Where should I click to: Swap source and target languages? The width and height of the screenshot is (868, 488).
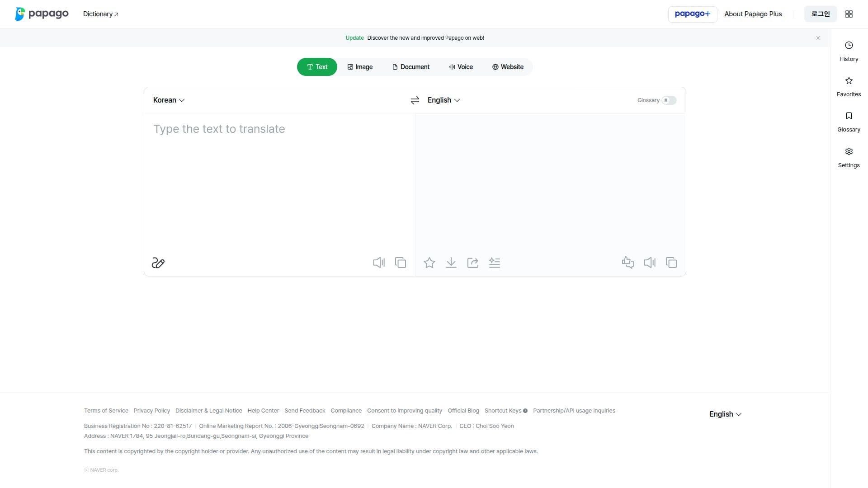click(x=415, y=100)
